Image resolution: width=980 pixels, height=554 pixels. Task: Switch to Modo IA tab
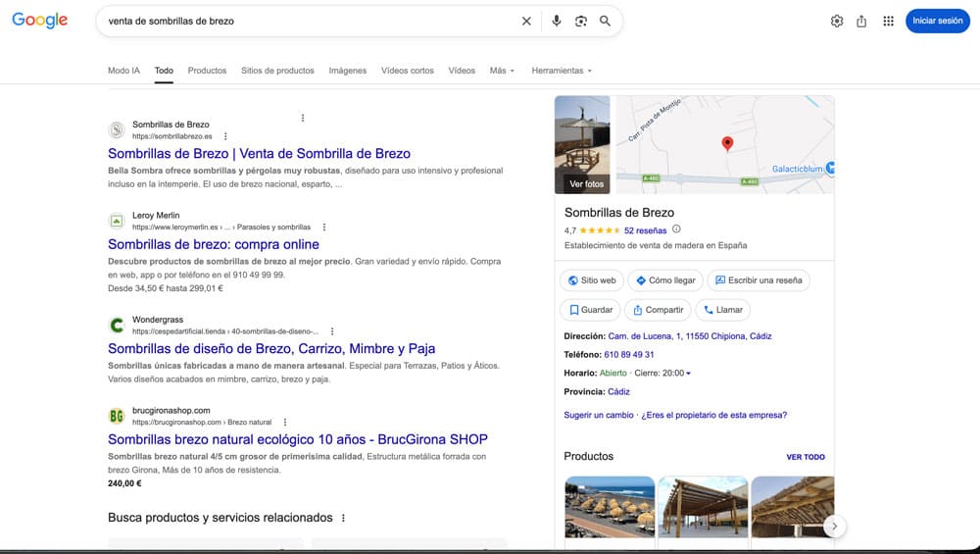click(123, 71)
